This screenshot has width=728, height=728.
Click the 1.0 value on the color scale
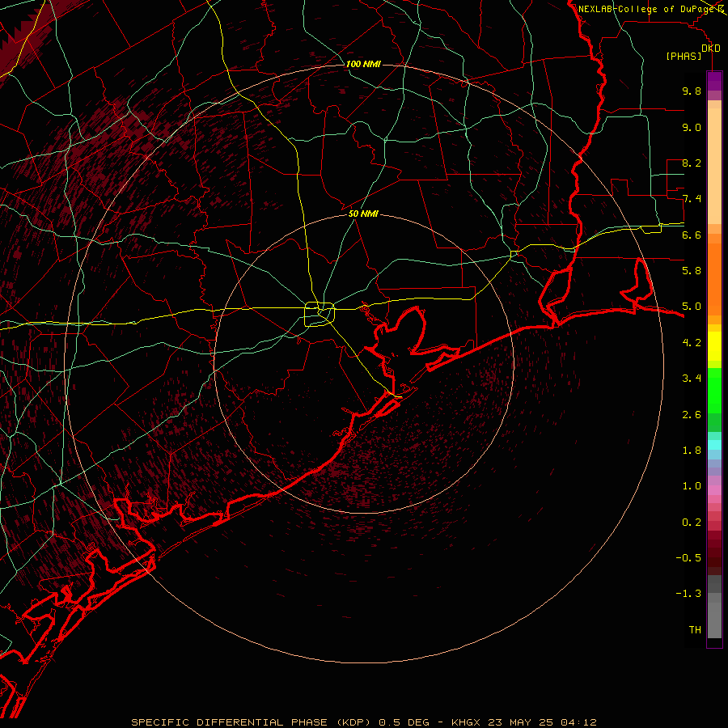(692, 486)
